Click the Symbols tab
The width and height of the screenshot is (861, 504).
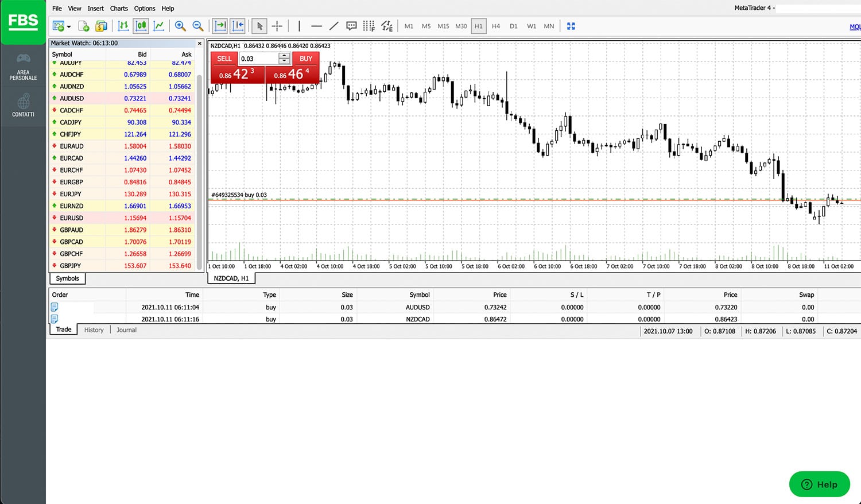pyautogui.click(x=67, y=278)
